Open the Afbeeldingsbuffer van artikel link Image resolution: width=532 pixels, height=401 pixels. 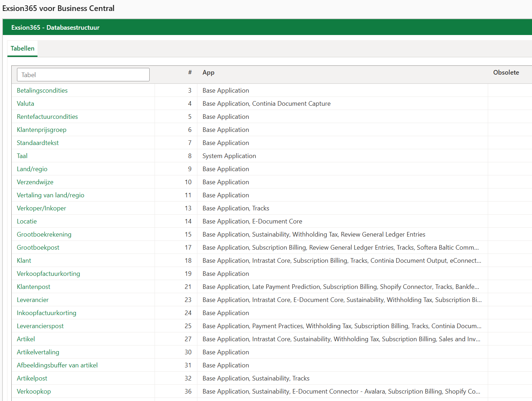point(57,365)
